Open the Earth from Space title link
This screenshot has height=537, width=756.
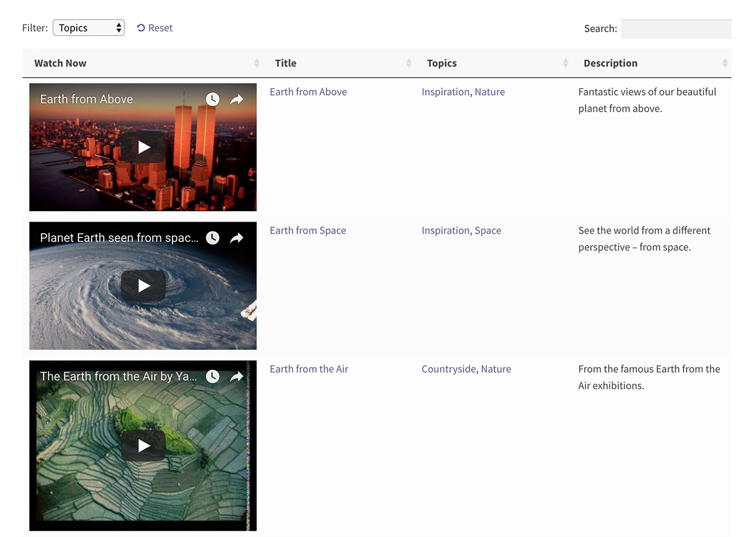pos(308,230)
